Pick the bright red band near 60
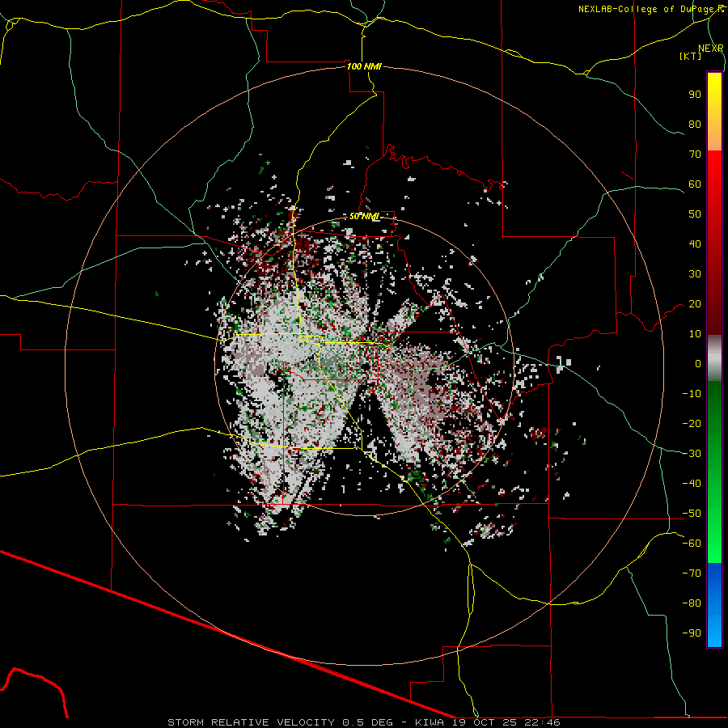Viewport: 728px width, 728px height. click(714, 181)
